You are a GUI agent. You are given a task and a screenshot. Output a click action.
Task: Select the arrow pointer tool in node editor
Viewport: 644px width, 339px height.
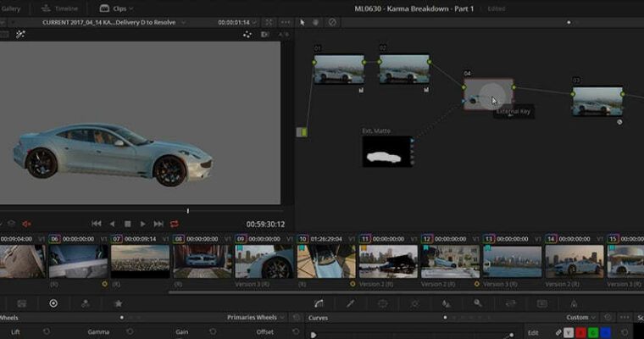coord(303,21)
